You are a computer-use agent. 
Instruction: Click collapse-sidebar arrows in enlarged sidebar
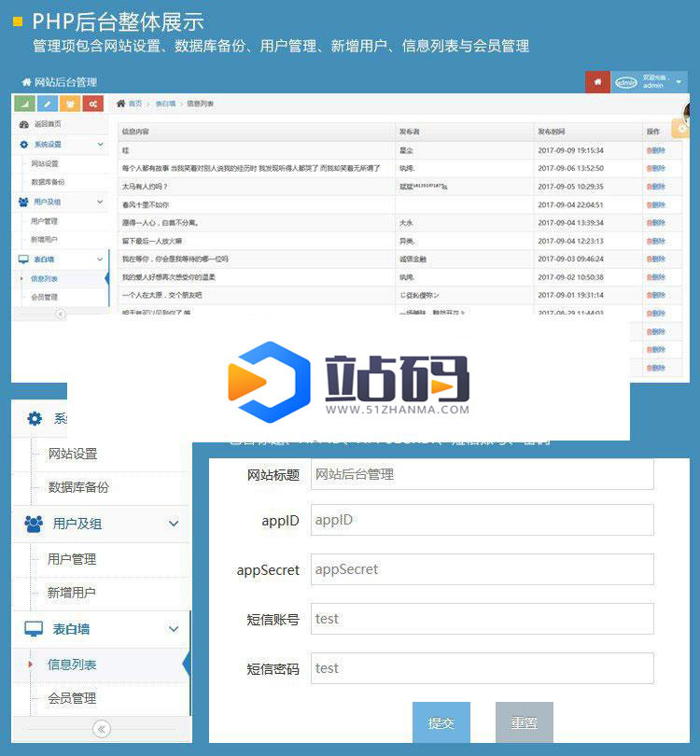pos(101,729)
